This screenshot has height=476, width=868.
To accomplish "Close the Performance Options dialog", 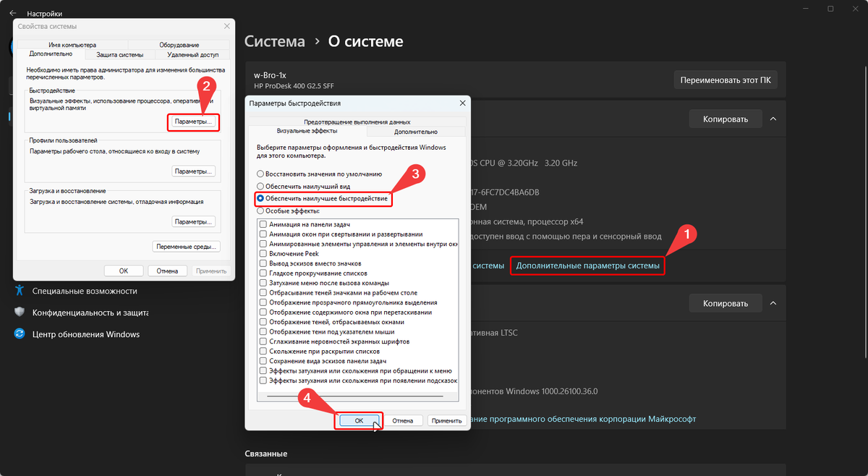I will tap(461, 103).
